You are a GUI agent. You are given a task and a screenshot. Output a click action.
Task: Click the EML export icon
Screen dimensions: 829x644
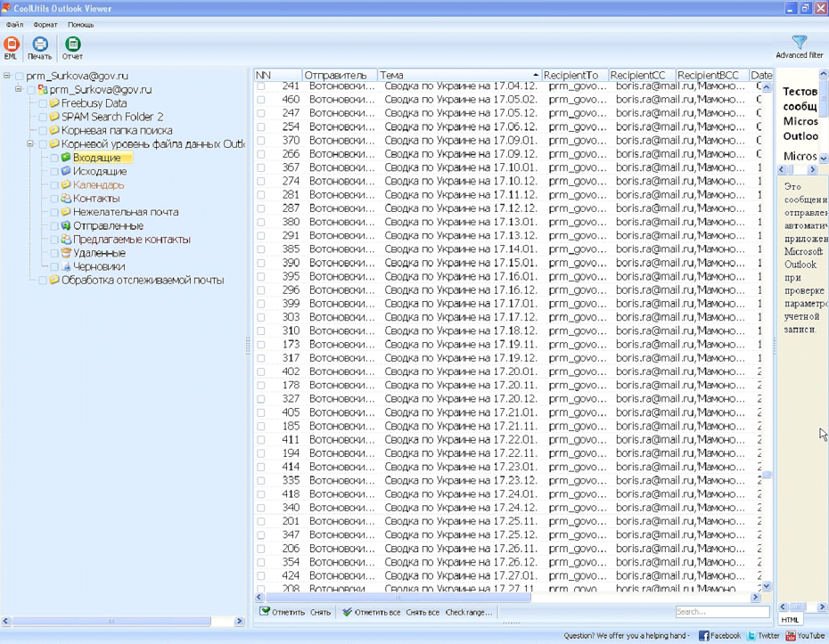12,45
